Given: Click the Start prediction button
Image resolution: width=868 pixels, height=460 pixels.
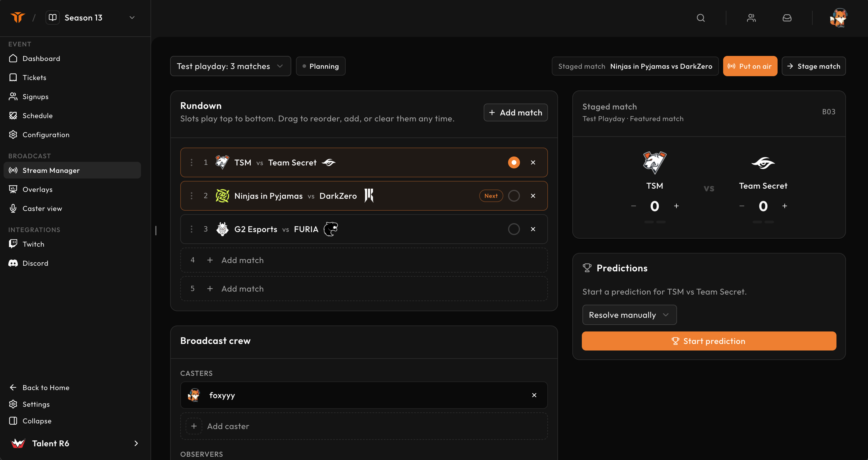Looking at the screenshot, I should tap(709, 341).
